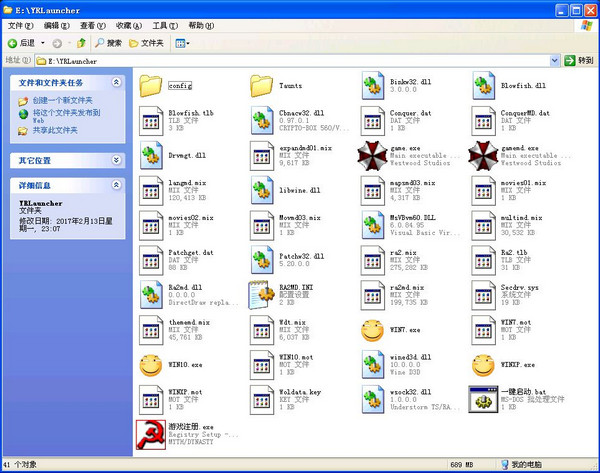Select the Cbnacw32.dll file icon

pos(261,121)
